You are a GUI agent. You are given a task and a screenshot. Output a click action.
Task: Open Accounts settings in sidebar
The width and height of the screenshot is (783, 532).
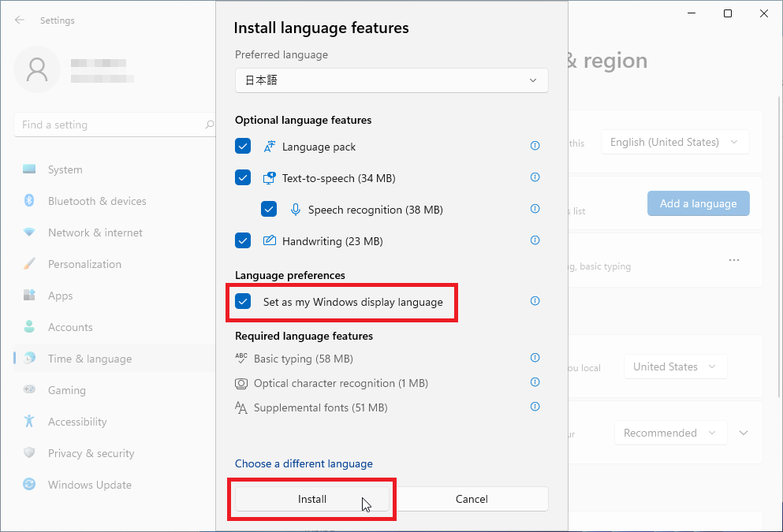tap(114, 327)
